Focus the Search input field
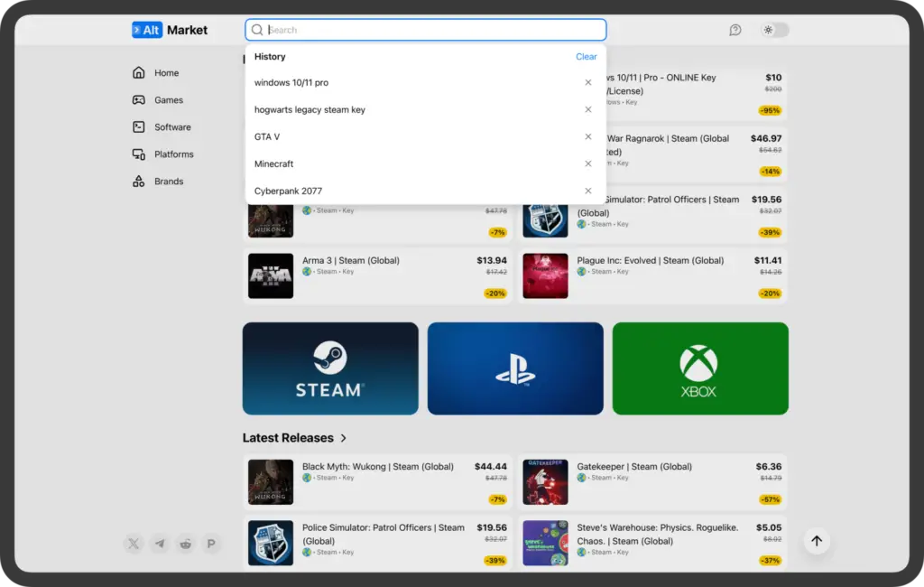The height and width of the screenshot is (587, 924). 426,30
